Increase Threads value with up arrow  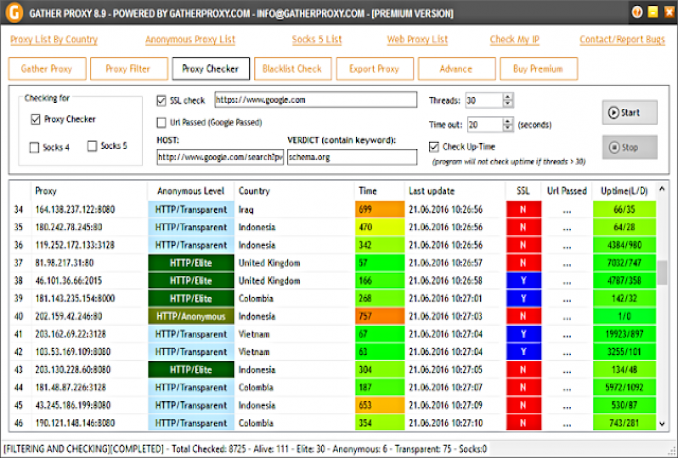[x=509, y=96]
